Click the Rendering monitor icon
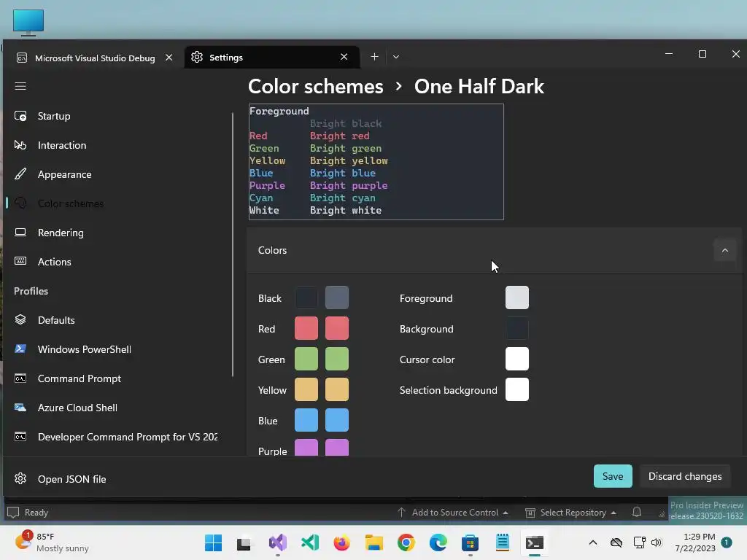 pos(20,233)
